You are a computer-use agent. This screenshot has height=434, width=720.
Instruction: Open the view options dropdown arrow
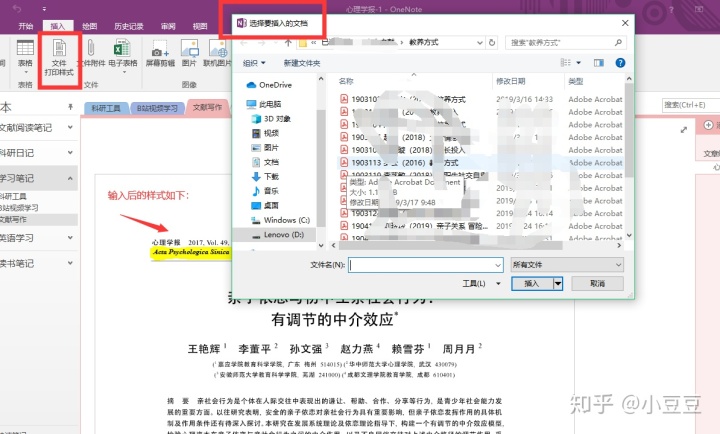(x=579, y=63)
